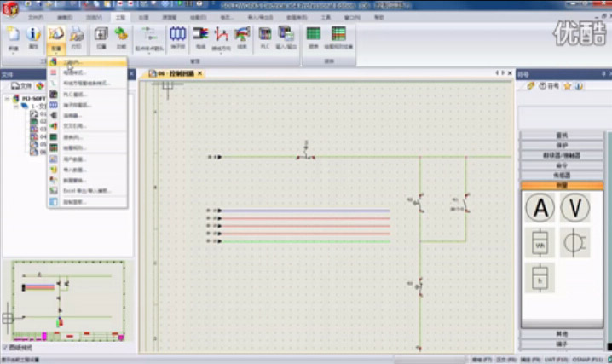Choose the menu entry with the blue terminal icon
Image resolution: width=612 pixels, height=364 pixels.
[87, 105]
